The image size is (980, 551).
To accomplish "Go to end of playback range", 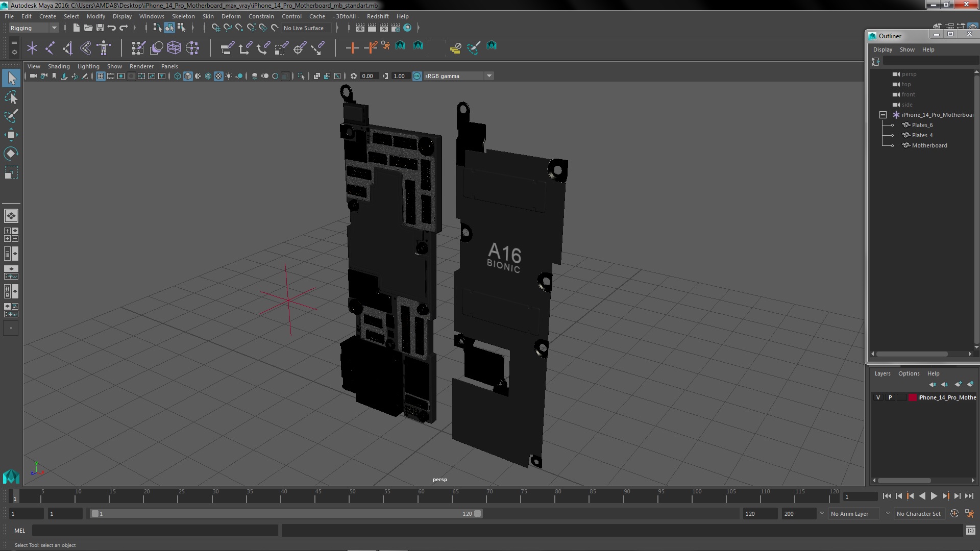I will tap(969, 496).
